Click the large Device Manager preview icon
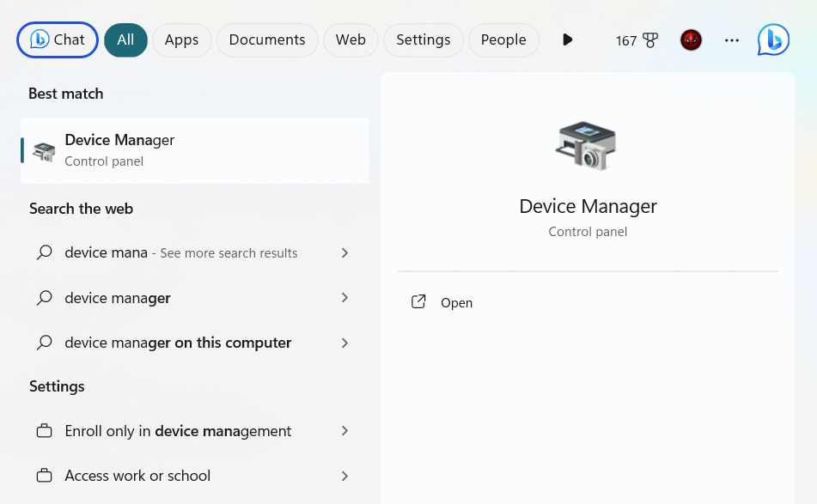Screen dimensions: 817x504 point(588,145)
